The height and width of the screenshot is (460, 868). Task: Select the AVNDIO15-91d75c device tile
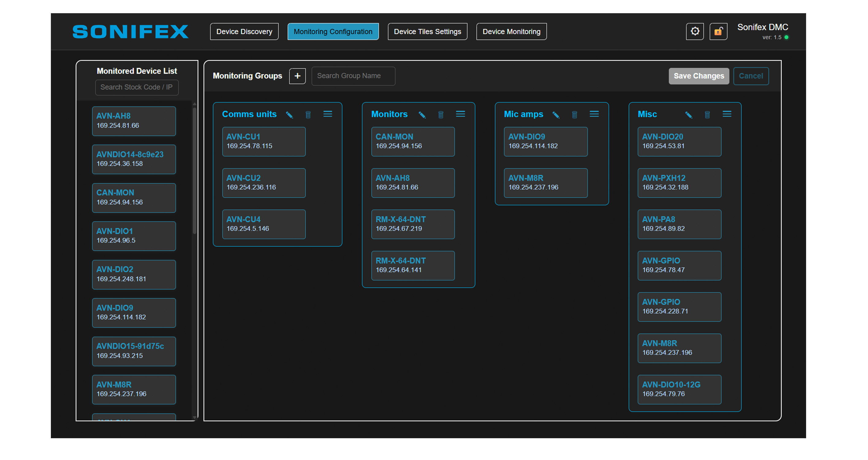(x=134, y=351)
